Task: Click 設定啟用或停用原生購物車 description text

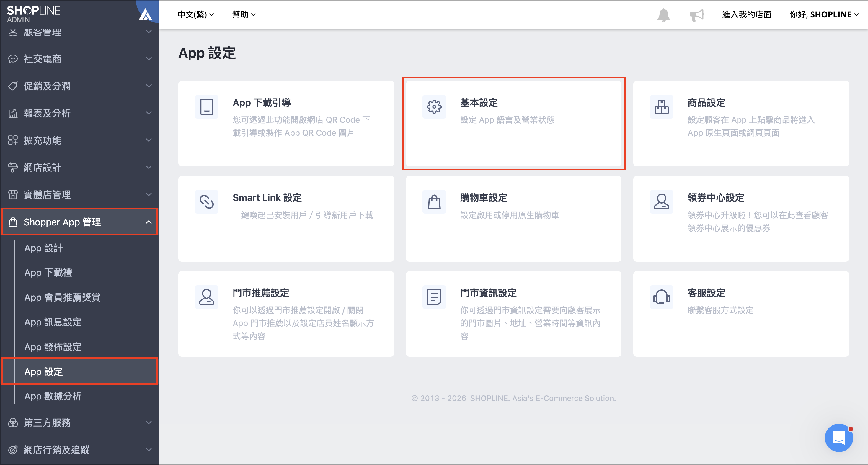Action: (510, 215)
